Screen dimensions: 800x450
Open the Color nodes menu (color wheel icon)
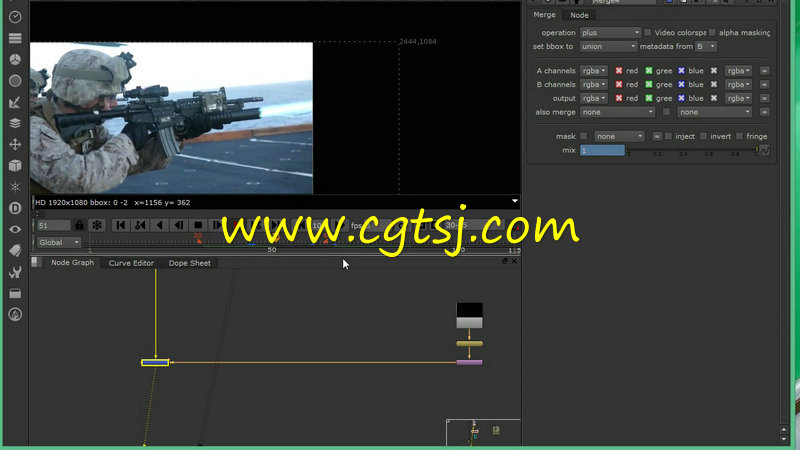point(15,59)
